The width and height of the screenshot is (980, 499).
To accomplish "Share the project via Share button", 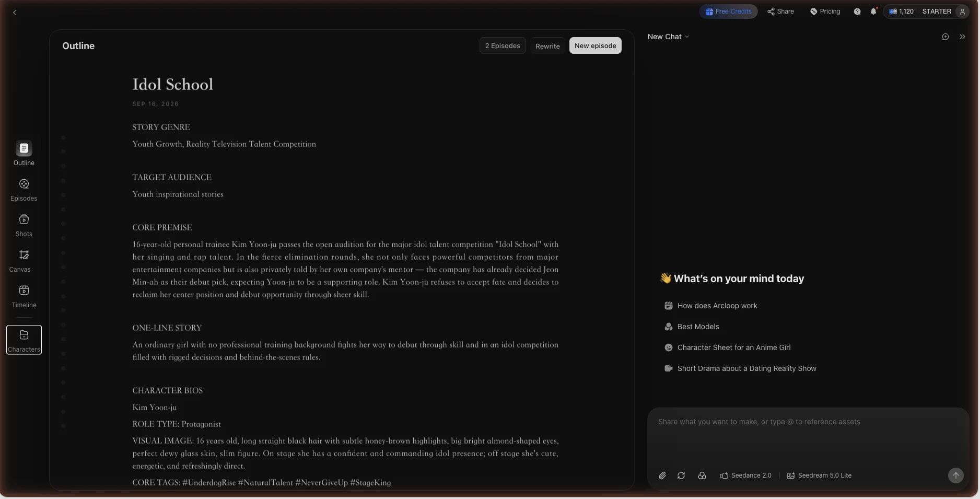I will coord(780,11).
